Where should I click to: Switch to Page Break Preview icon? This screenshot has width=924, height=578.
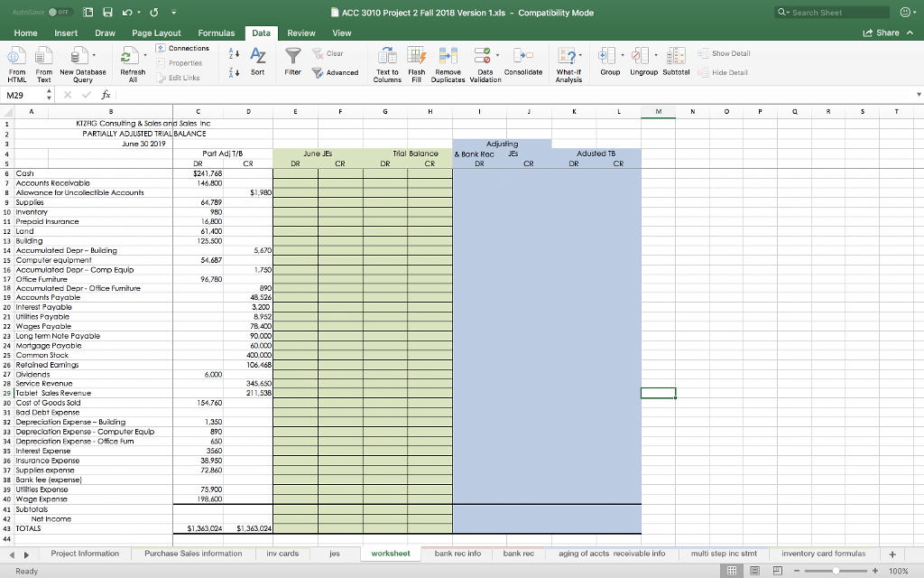pyautogui.click(x=777, y=571)
